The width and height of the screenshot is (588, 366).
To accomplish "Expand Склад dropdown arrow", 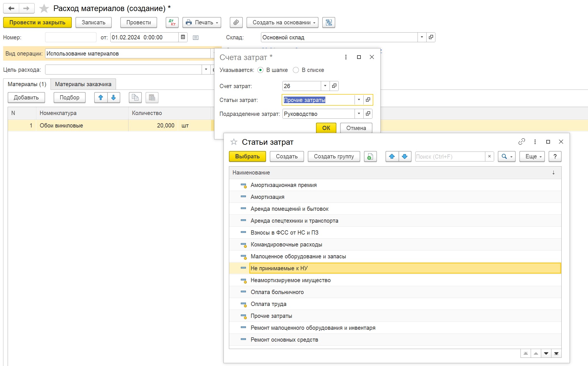I will click(422, 37).
